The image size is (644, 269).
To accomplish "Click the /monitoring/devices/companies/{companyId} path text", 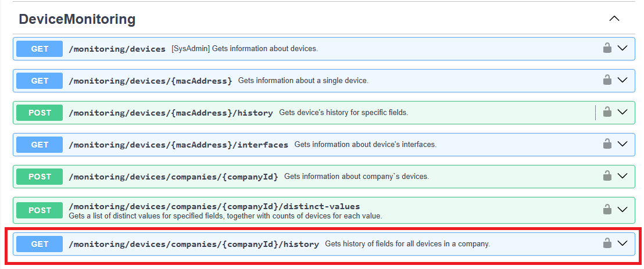I will 173,177.
